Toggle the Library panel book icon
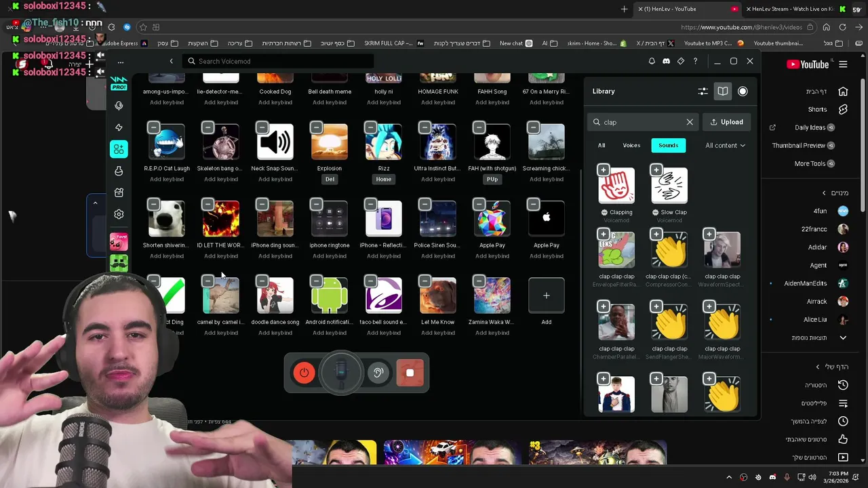The width and height of the screenshot is (868, 488). point(723,91)
